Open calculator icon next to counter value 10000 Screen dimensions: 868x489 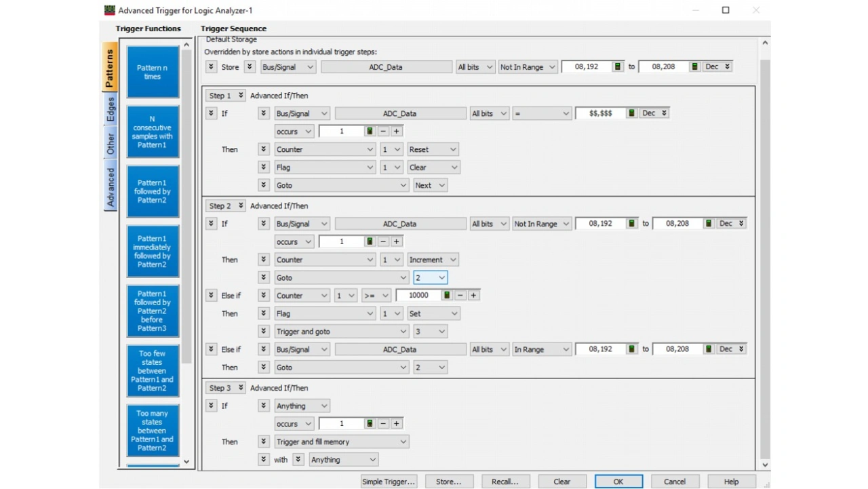pyautogui.click(x=447, y=296)
